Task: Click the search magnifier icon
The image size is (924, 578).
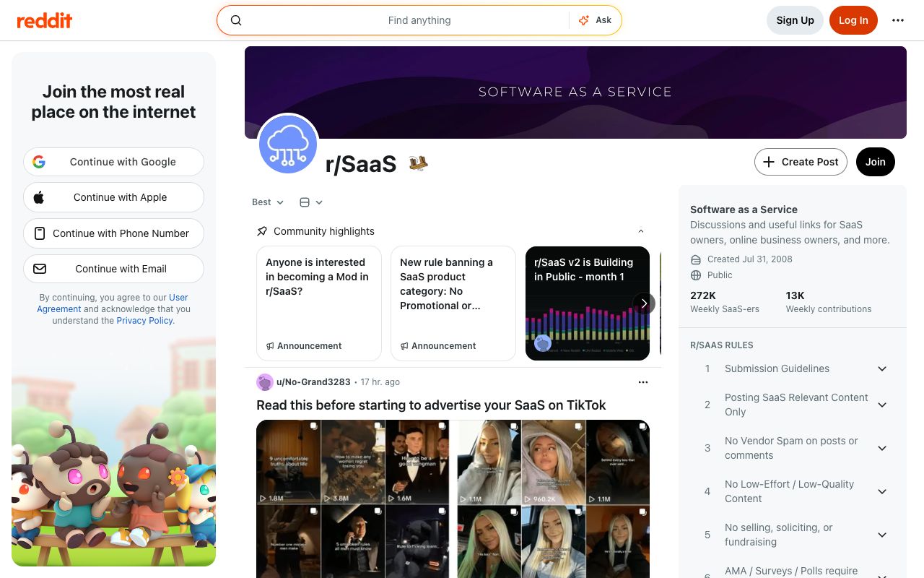Action: click(236, 20)
